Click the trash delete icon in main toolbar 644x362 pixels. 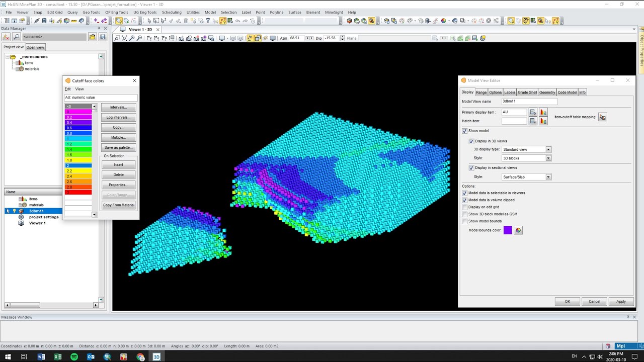186,21
